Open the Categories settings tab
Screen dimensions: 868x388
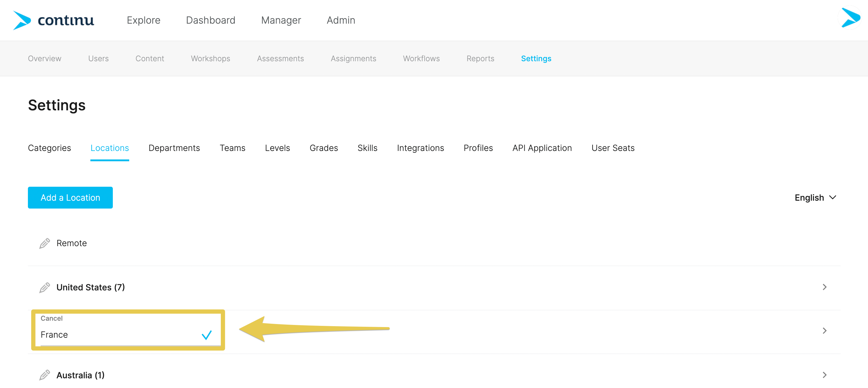point(49,148)
